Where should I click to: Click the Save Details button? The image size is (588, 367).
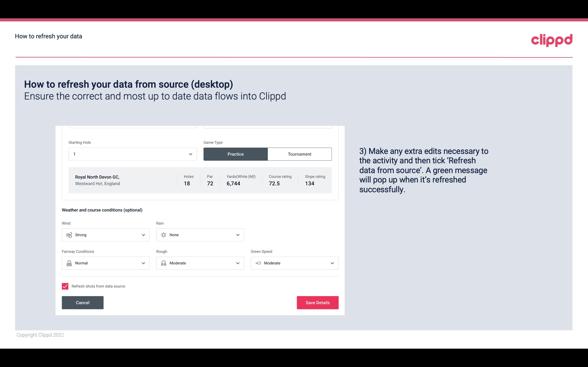[317, 302]
